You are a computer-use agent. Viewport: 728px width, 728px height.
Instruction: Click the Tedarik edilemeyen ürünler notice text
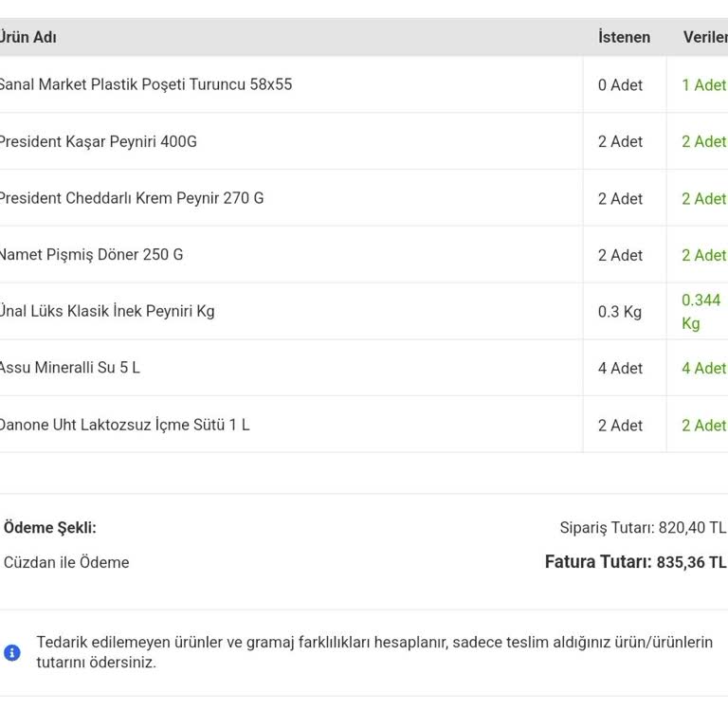click(373, 652)
